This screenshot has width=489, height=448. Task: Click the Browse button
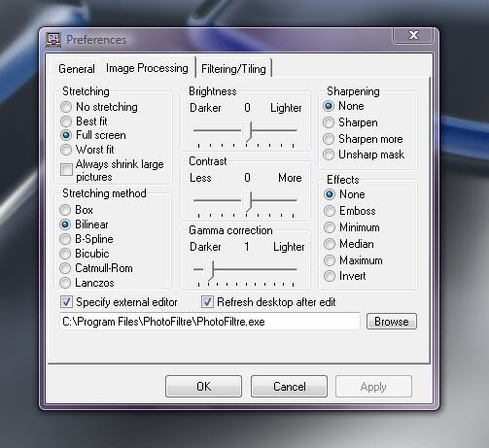[x=392, y=322]
